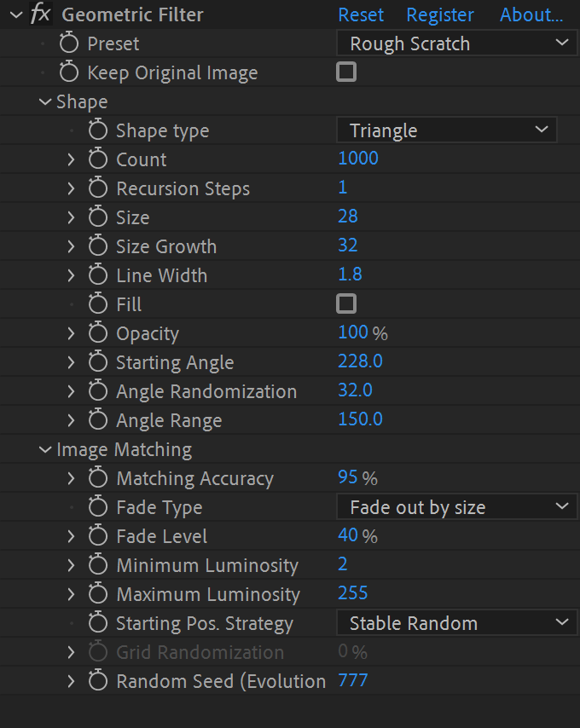The height and width of the screenshot is (728, 580).
Task: Open the Preset dropdown showing Rough Scratch
Action: click(x=457, y=43)
